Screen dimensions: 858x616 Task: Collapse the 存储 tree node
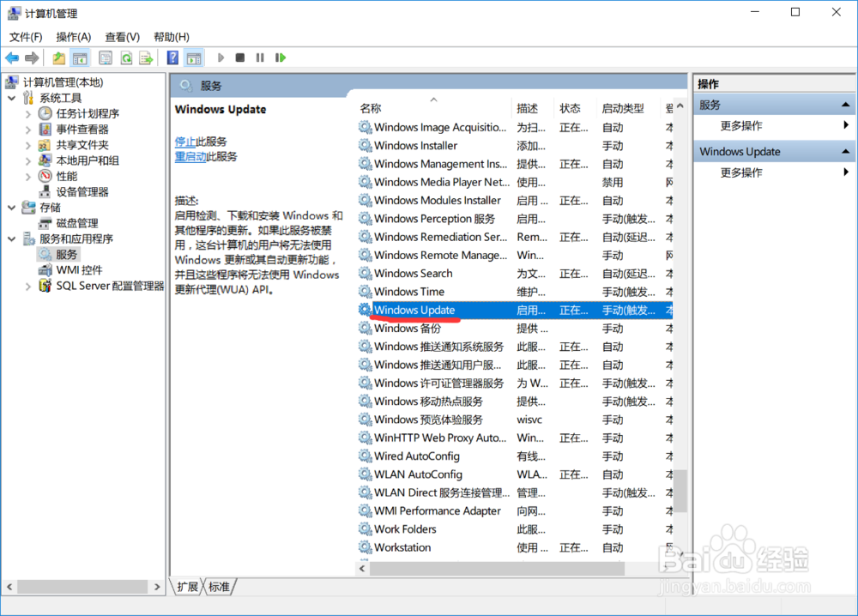point(11,208)
